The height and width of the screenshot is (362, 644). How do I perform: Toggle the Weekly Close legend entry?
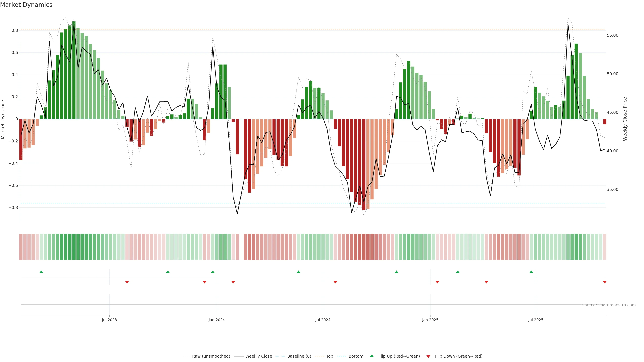point(258,356)
